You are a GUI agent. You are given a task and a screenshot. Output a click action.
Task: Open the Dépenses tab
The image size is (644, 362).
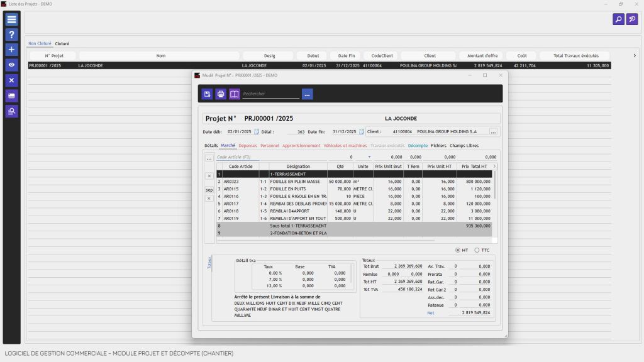pos(248,146)
